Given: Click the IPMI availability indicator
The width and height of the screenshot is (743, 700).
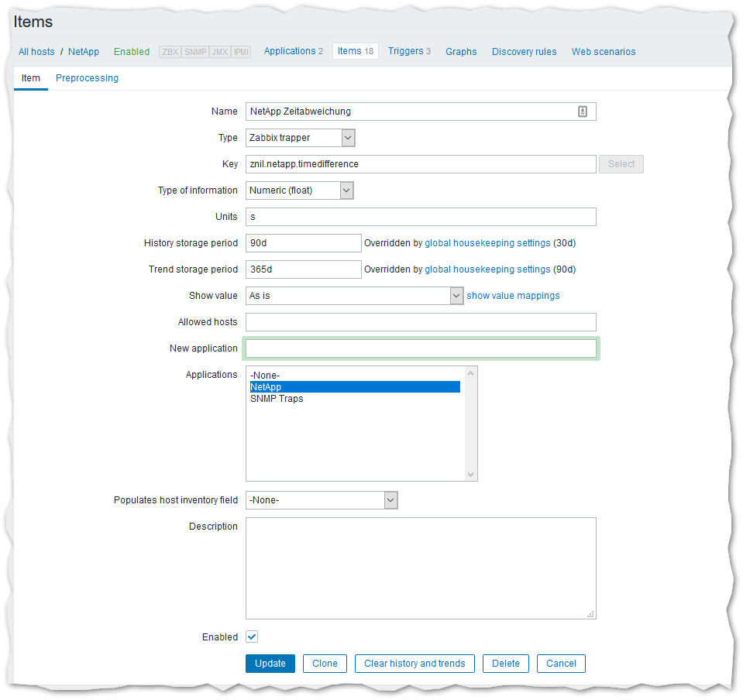Looking at the screenshot, I should [241, 52].
